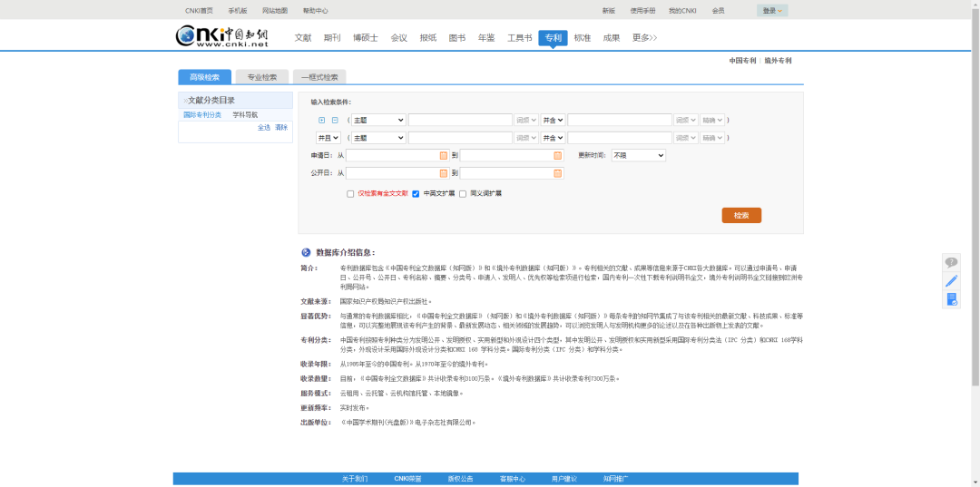980x487 pixels.
Task: Go to CNKI首页 link
Action: pyautogui.click(x=199, y=11)
